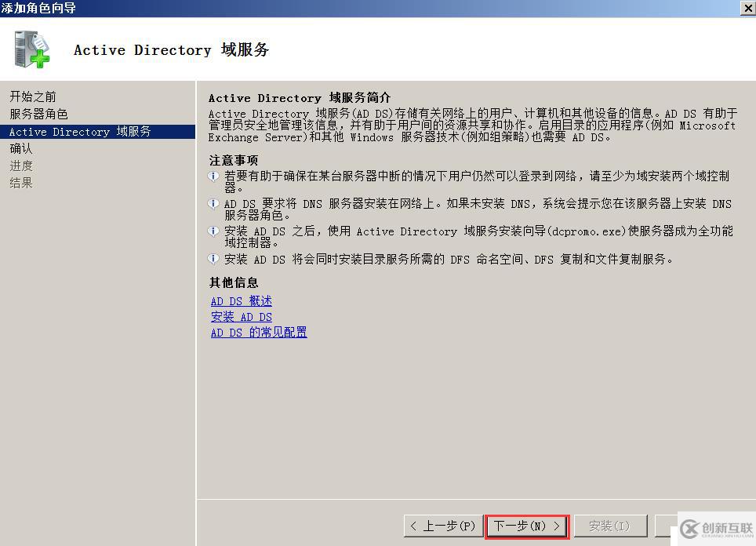The width and height of the screenshot is (756, 546).
Task: Click the info icon beside the DFS namespace note
Action: click(213, 259)
